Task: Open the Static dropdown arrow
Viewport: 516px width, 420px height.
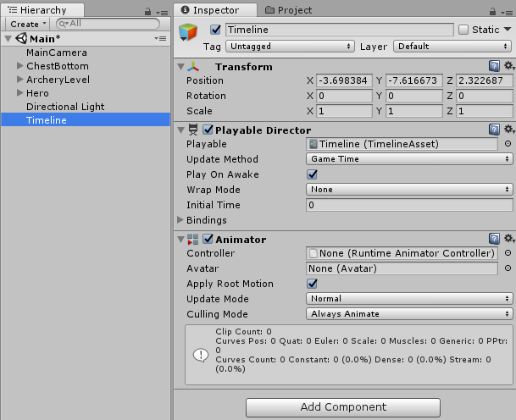Action: tap(508, 30)
